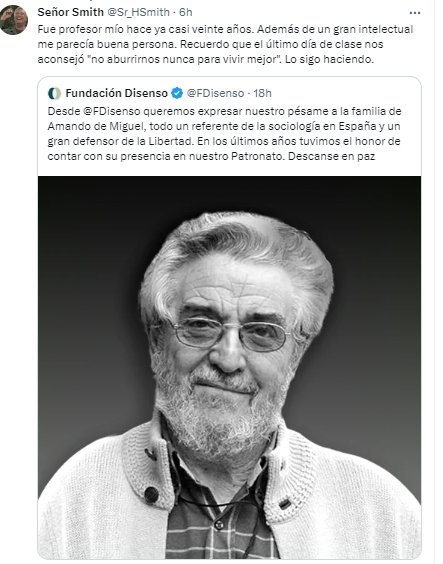Click the @FDisenso handle beside the badge
443x564 pixels.
[x=215, y=94]
